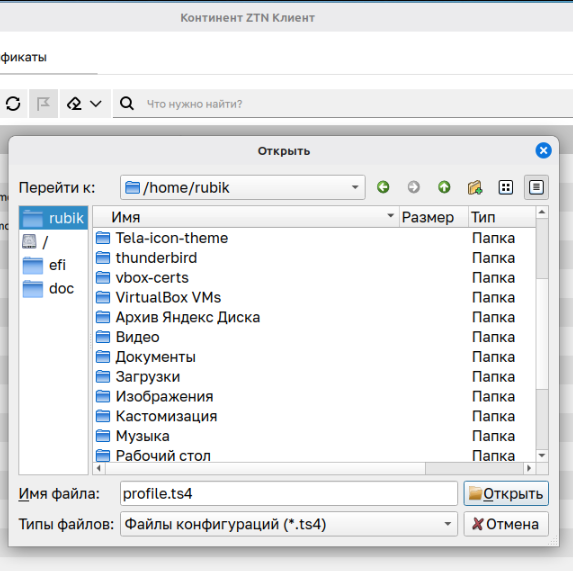The height and width of the screenshot is (571, 573).
Task: Click the resize grip at the dialog corner
Action: (x=553, y=540)
